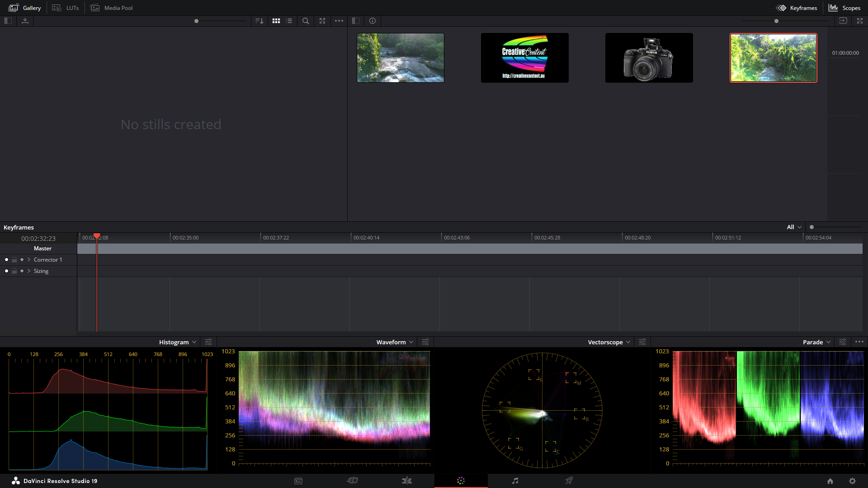Viewport: 868px width, 488px height.
Task: Toggle keyframe diamond for Sizing
Action: 22,271
